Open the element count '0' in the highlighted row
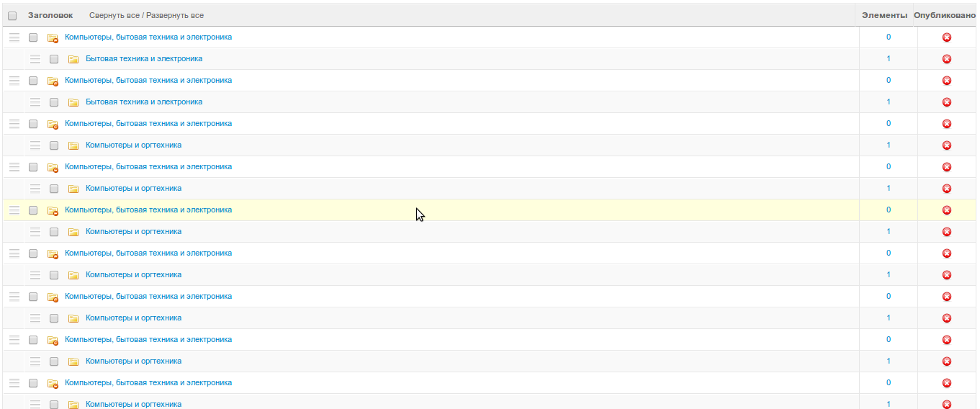 (x=889, y=210)
